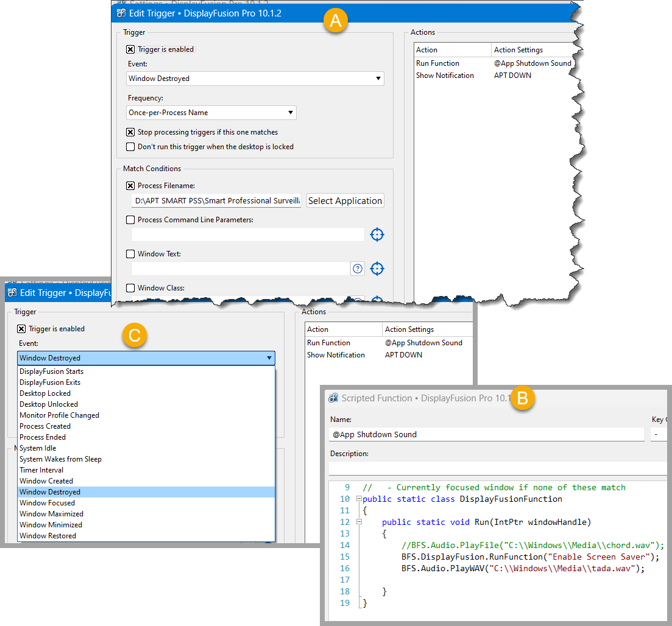Close the expanded Event dropdown via its arrow
This screenshot has height=626, width=672.
[269, 358]
